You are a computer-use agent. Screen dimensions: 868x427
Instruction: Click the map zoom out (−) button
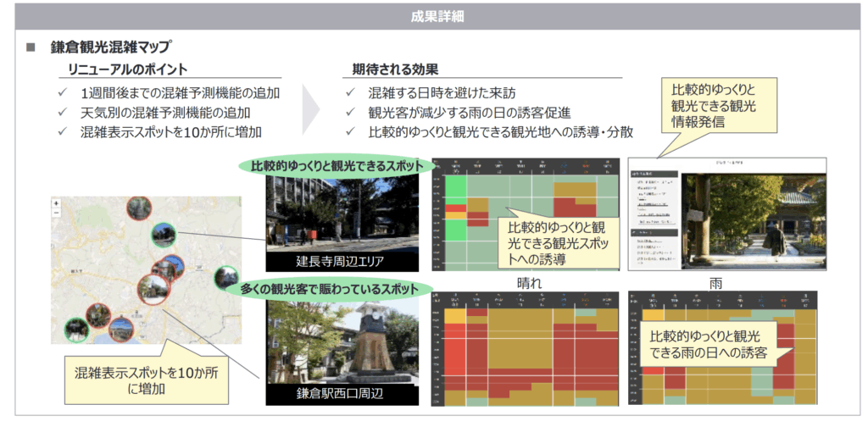tap(57, 213)
